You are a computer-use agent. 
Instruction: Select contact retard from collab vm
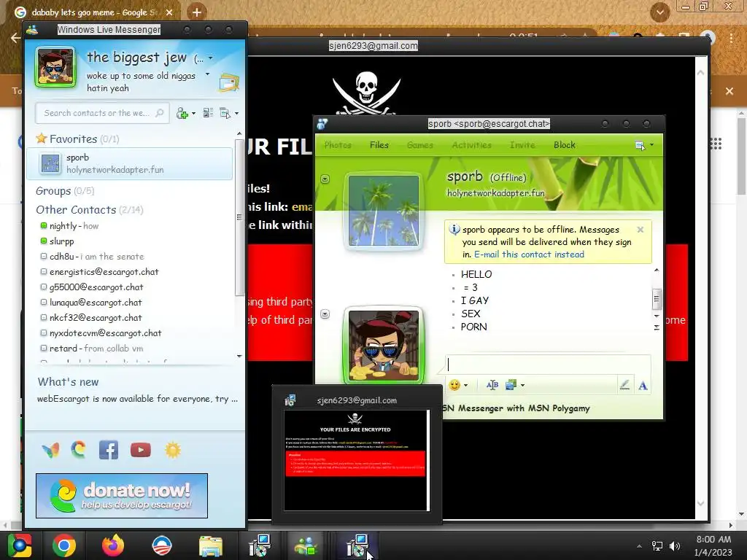(x=92, y=348)
